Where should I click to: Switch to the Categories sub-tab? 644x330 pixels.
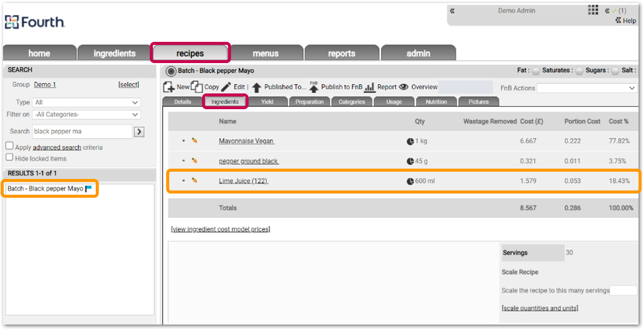[352, 101]
